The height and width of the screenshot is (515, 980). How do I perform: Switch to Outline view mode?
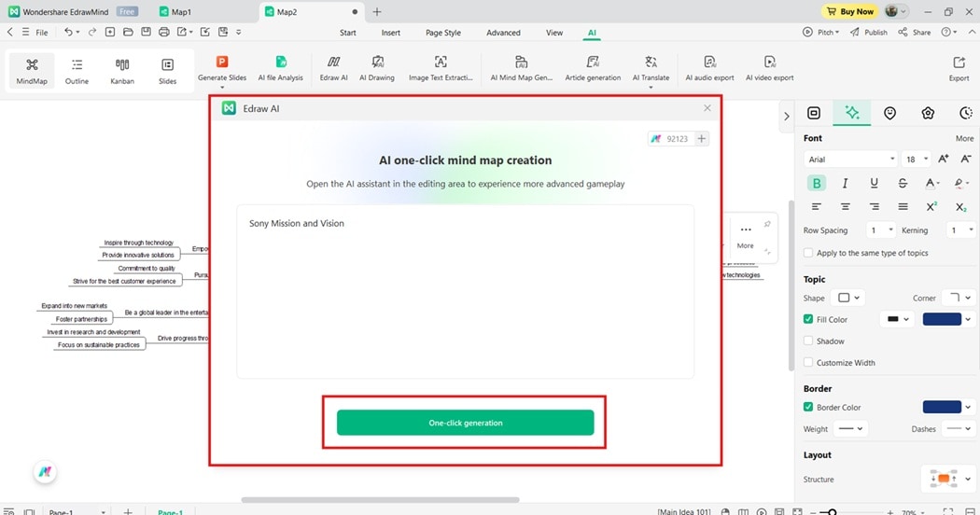(77, 71)
